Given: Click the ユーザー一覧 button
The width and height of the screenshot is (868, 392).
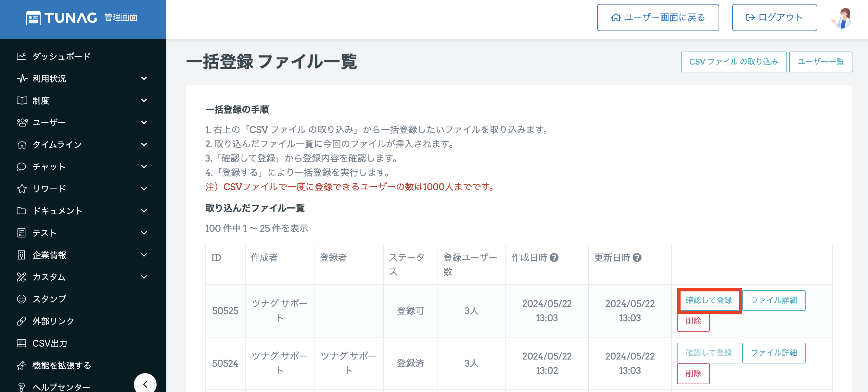Looking at the screenshot, I should 820,62.
